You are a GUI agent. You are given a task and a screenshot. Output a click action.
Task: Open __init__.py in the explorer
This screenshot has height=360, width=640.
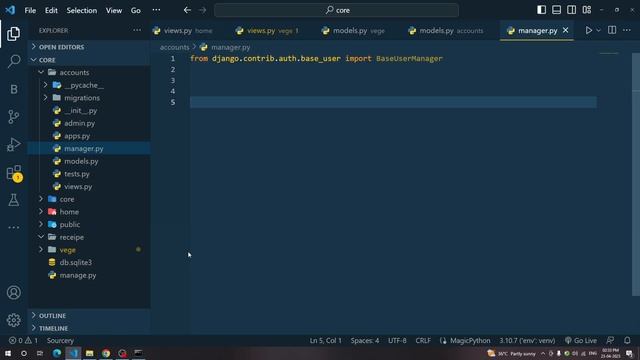coord(89,111)
